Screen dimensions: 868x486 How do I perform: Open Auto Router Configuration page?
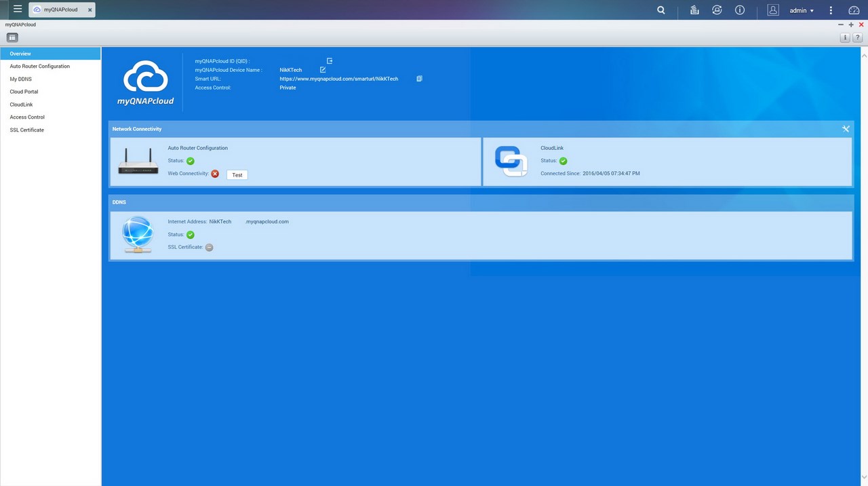point(50,67)
